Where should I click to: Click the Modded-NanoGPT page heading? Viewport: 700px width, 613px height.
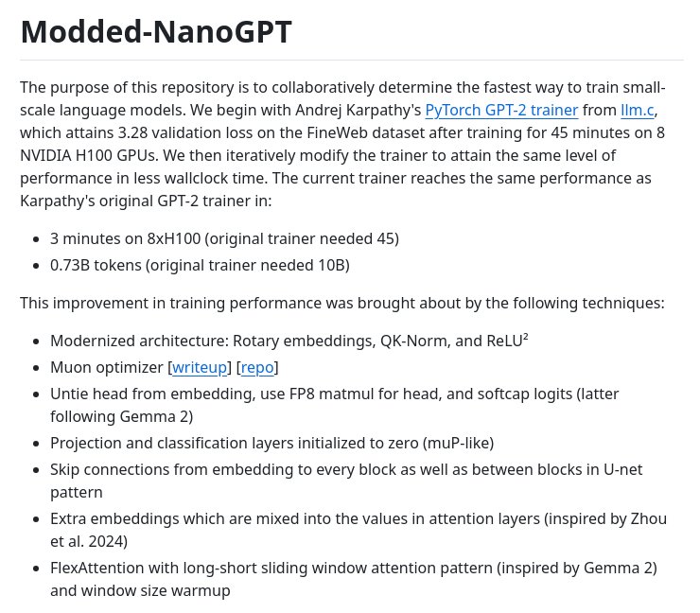156,31
